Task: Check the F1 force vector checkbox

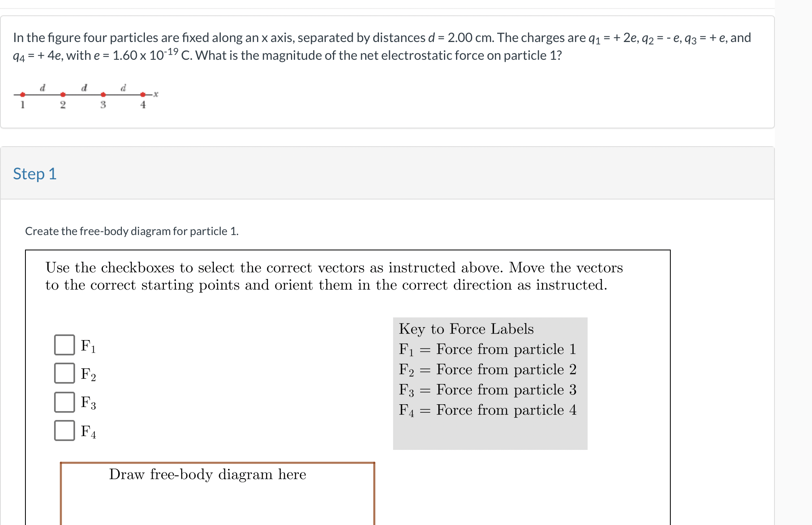Action: pyautogui.click(x=65, y=345)
